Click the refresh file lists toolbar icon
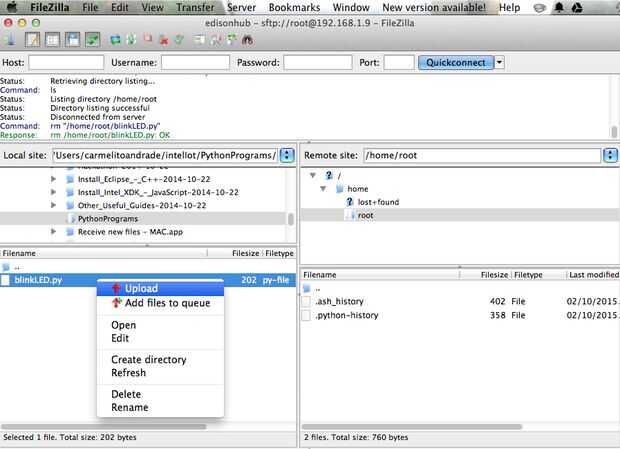This screenshot has width=620, height=449. [x=115, y=40]
